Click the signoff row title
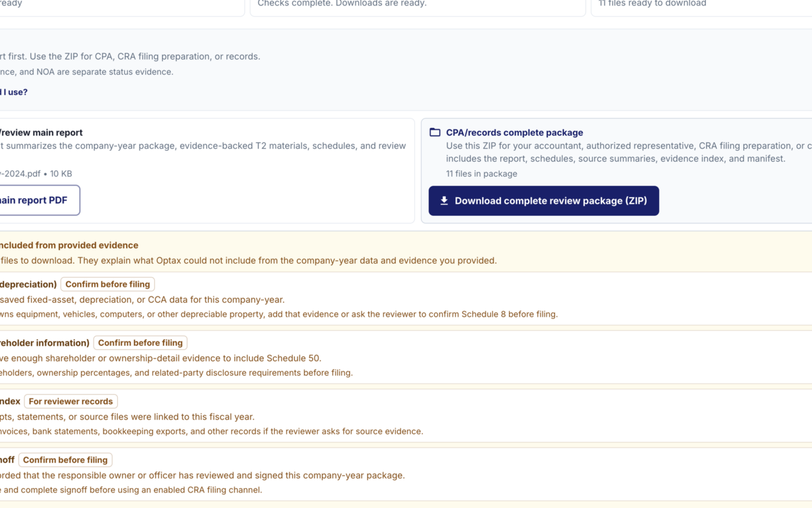The height and width of the screenshot is (508, 812). tap(7, 460)
